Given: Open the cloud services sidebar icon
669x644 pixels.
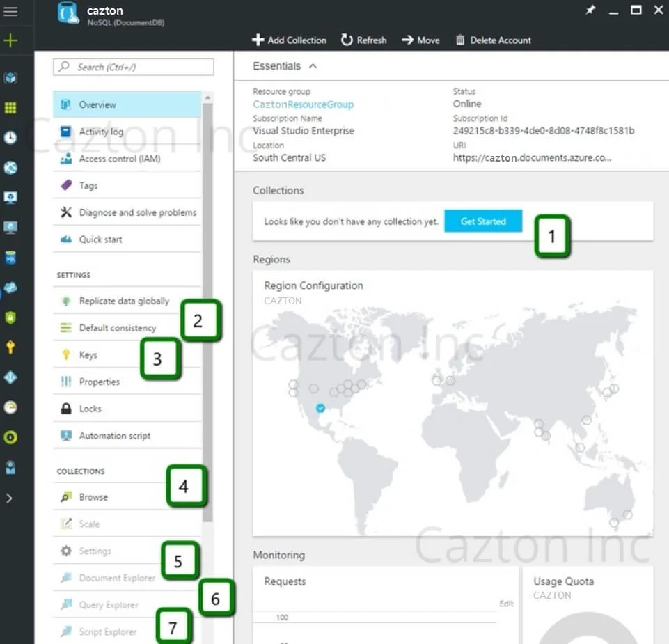Looking at the screenshot, I should (x=10, y=288).
